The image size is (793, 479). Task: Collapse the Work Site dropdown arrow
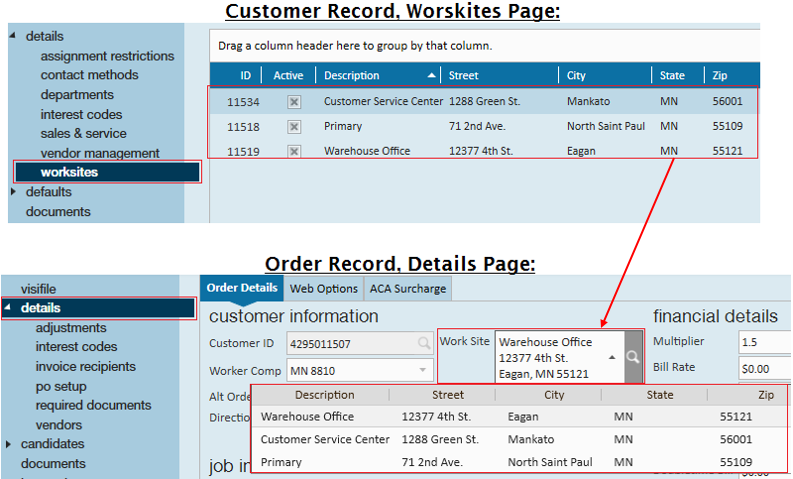612,357
